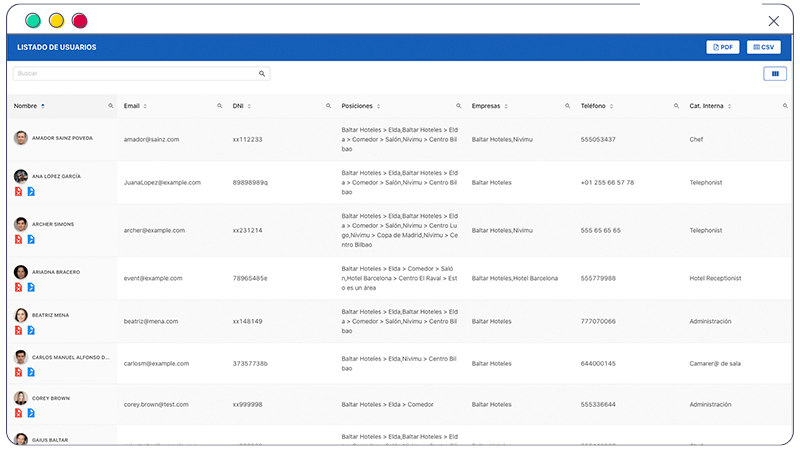Close the user list window
Image resolution: width=800 pixels, height=450 pixels.
click(x=773, y=21)
